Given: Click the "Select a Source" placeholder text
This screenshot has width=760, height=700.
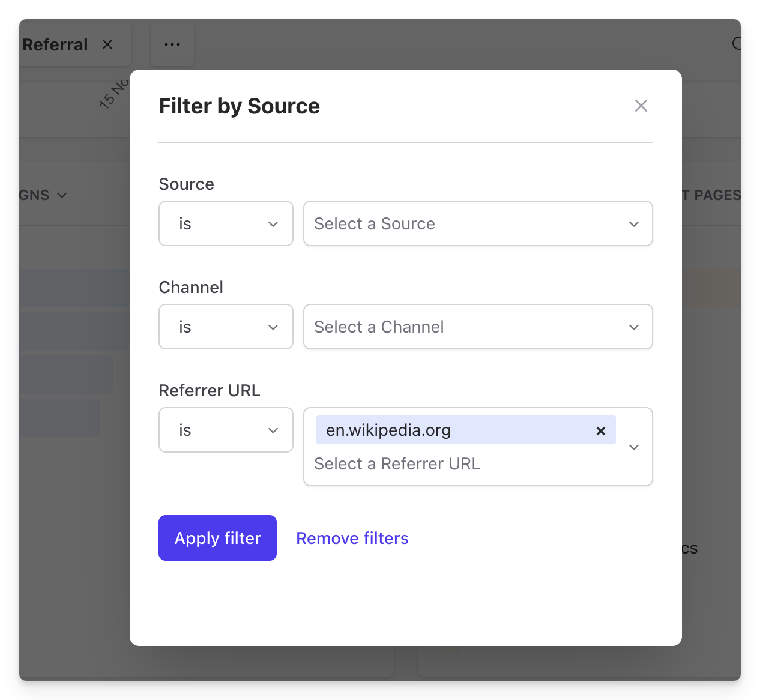Looking at the screenshot, I should (375, 224).
